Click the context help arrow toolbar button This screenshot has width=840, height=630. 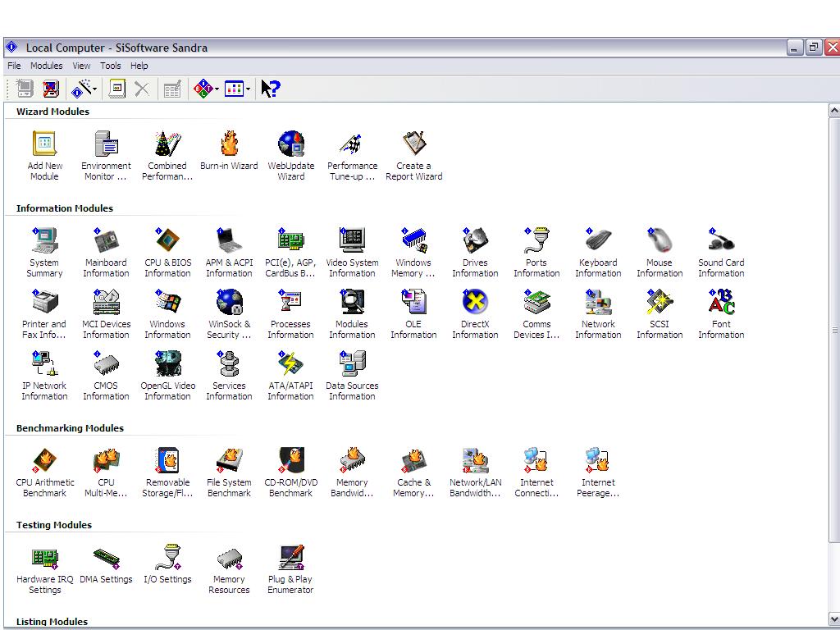point(271,89)
